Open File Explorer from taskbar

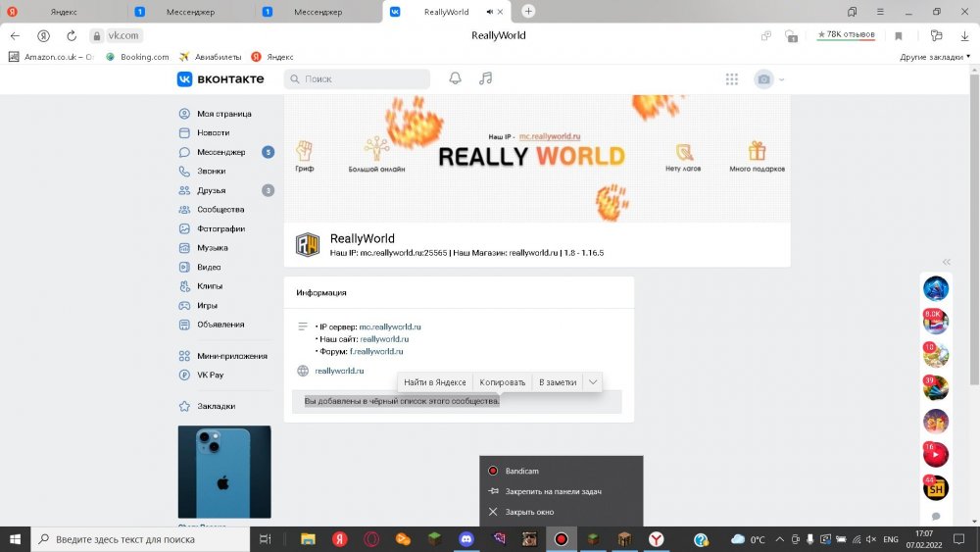308,539
